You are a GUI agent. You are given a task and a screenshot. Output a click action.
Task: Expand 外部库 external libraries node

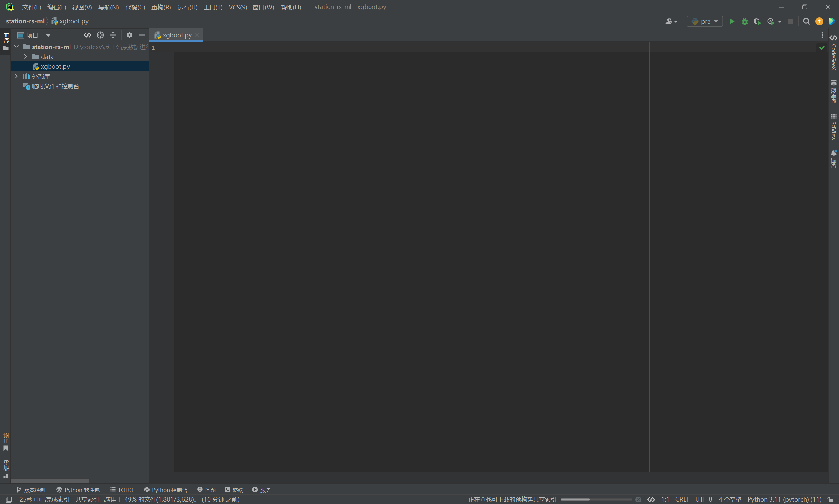click(x=16, y=76)
